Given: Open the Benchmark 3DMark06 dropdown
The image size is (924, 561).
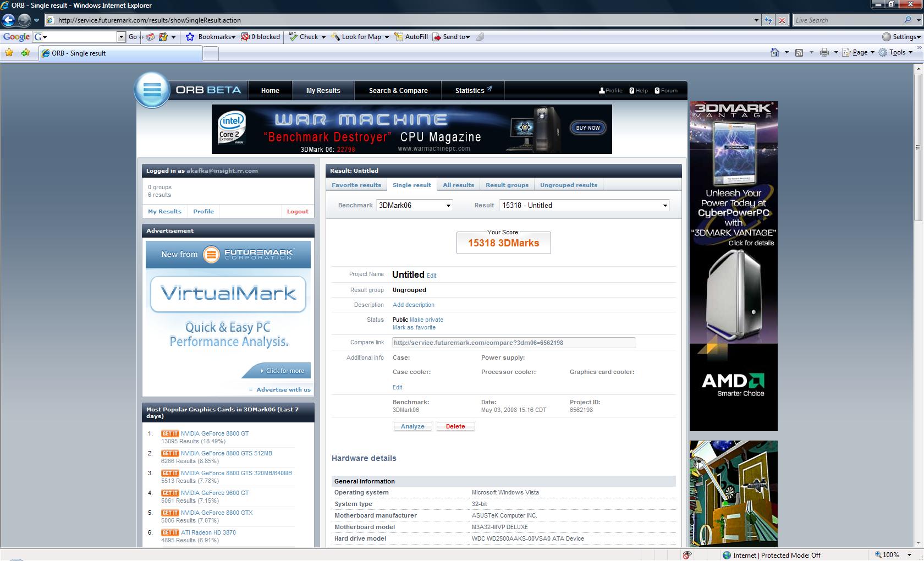Looking at the screenshot, I should 415,205.
